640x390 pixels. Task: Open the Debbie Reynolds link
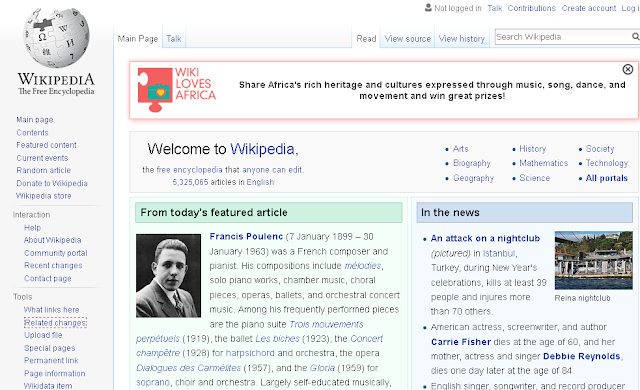click(582, 356)
